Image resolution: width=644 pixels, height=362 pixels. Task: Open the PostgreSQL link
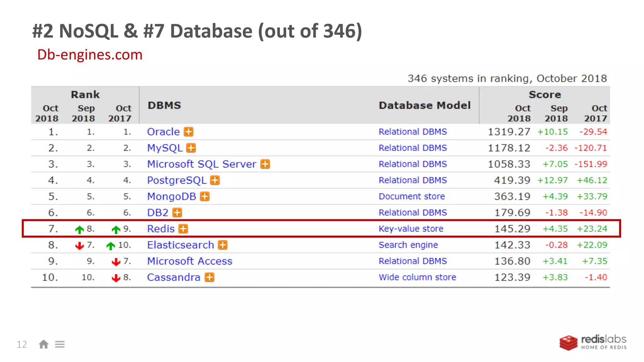pyautogui.click(x=177, y=180)
